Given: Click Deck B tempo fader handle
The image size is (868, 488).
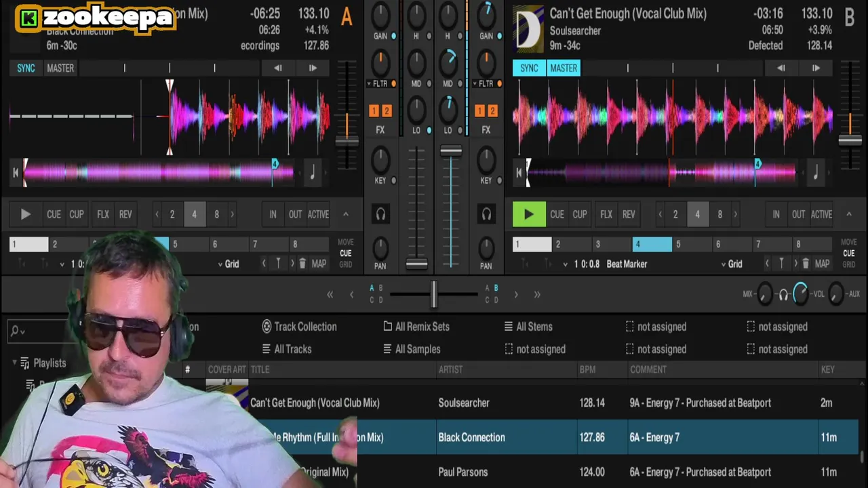Looking at the screenshot, I should (850, 140).
